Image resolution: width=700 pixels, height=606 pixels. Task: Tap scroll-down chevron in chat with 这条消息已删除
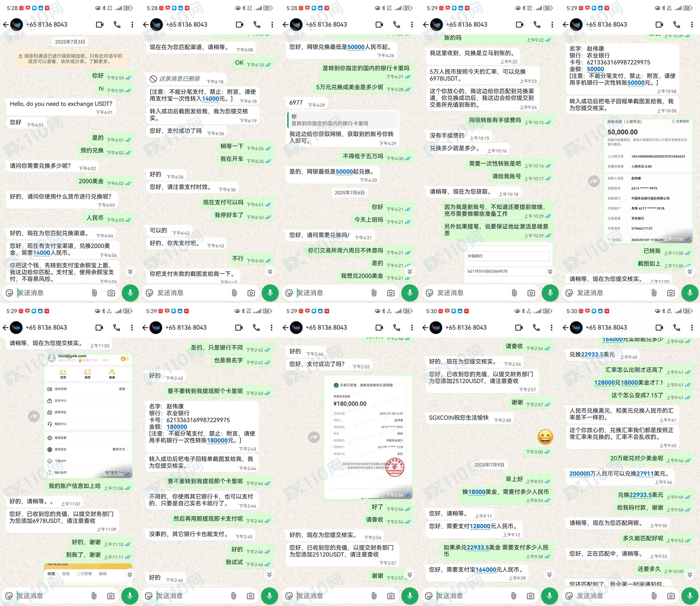tap(270, 271)
